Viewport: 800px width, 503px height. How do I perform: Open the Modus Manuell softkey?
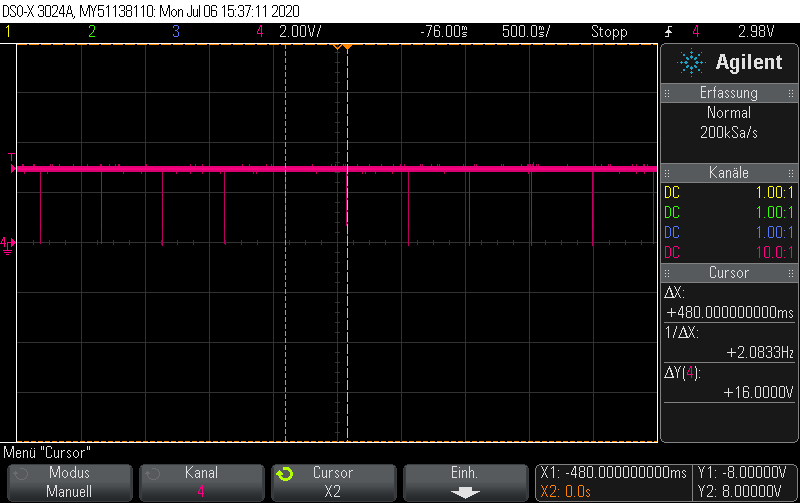[x=69, y=482]
